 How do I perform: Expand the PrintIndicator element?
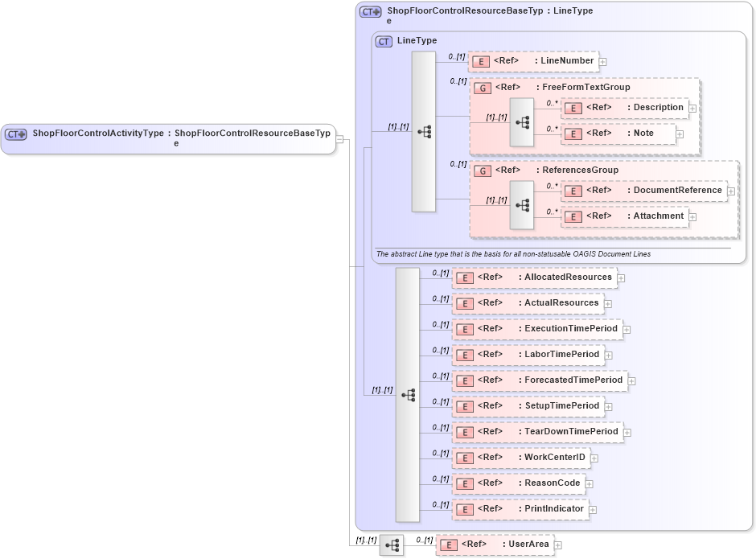pyautogui.click(x=593, y=509)
